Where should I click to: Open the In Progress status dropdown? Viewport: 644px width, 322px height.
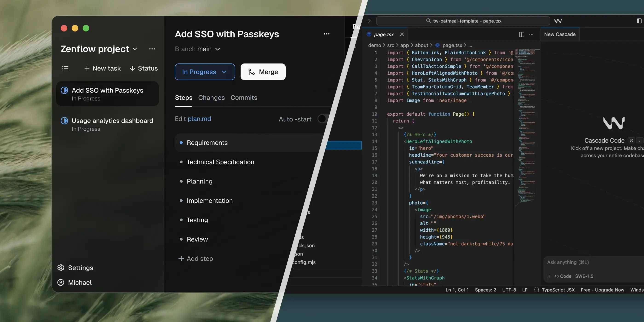tap(205, 72)
